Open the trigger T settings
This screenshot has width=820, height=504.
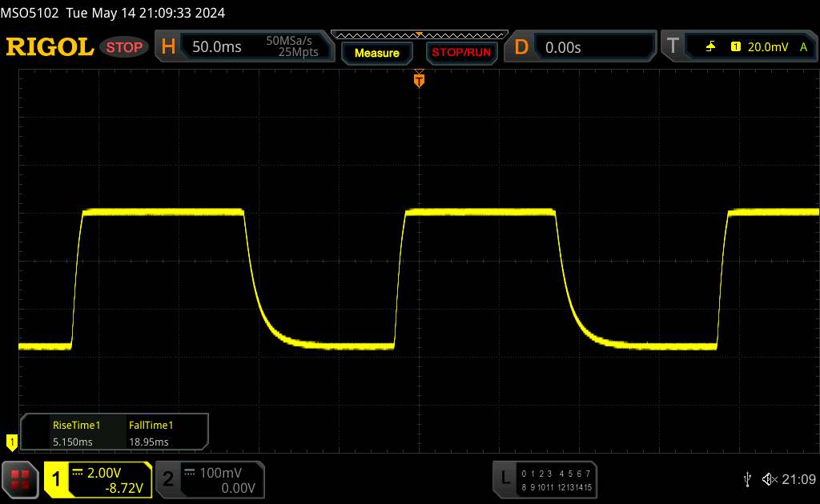673,46
